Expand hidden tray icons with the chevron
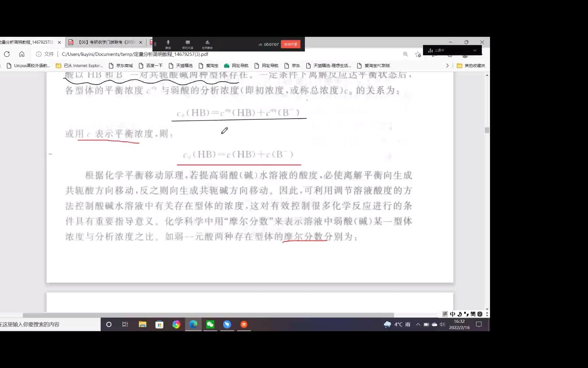The height and width of the screenshot is (368, 588). [418, 324]
